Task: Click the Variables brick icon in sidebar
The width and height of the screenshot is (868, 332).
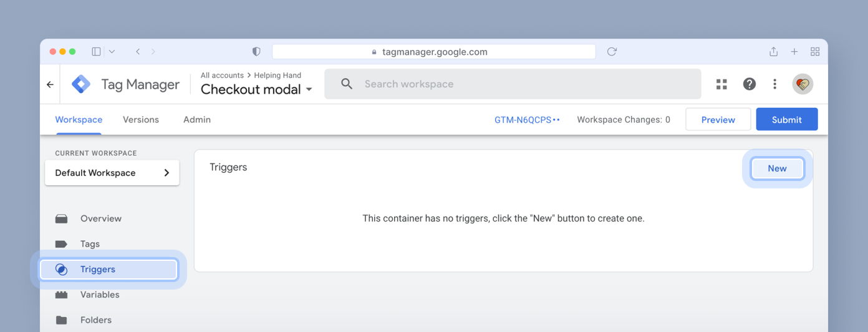Action: pyautogui.click(x=61, y=295)
